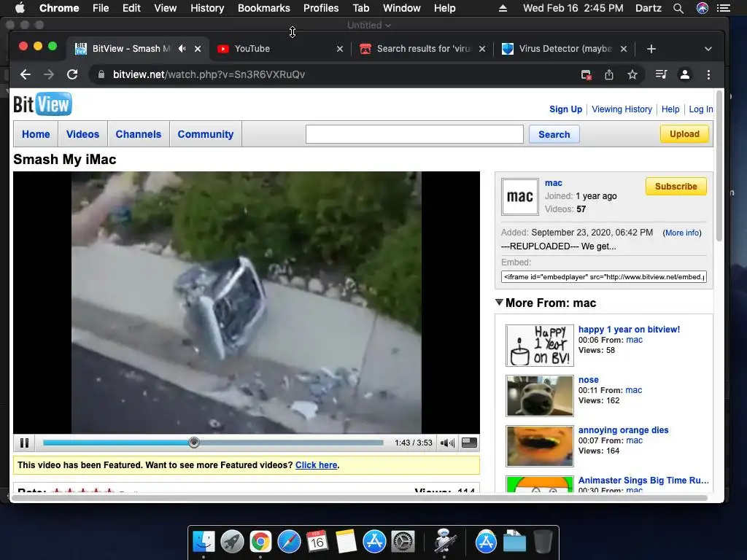The width and height of the screenshot is (747, 560).
Task: Open the Profiles menu in menu bar
Action: coord(321,8)
